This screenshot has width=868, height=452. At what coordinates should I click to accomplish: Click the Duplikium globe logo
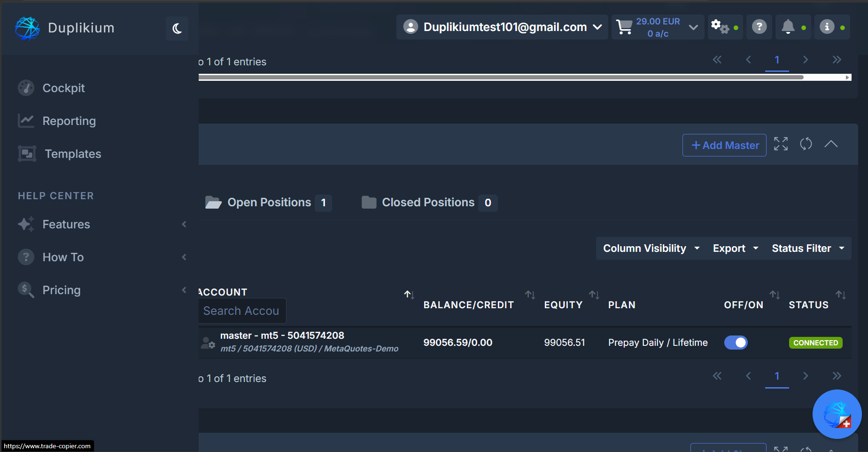tap(27, 28)
